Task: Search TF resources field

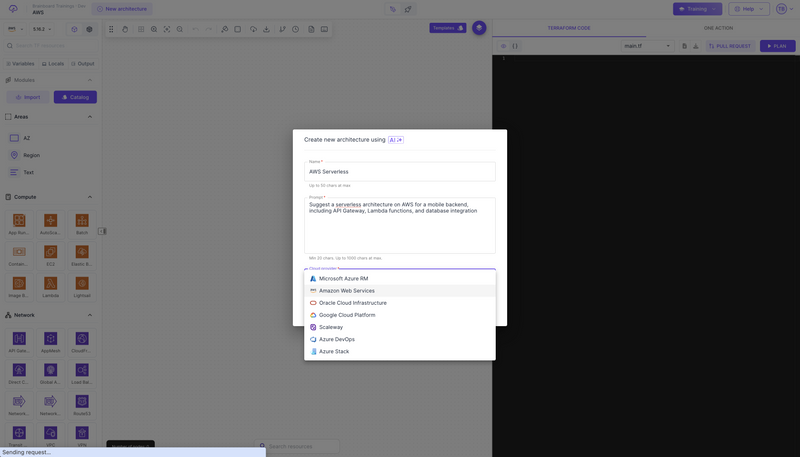Action: tap(51, 45)
